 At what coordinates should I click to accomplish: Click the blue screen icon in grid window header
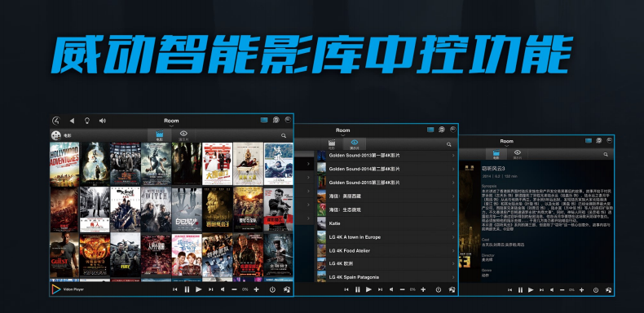(x=264, y=120)
